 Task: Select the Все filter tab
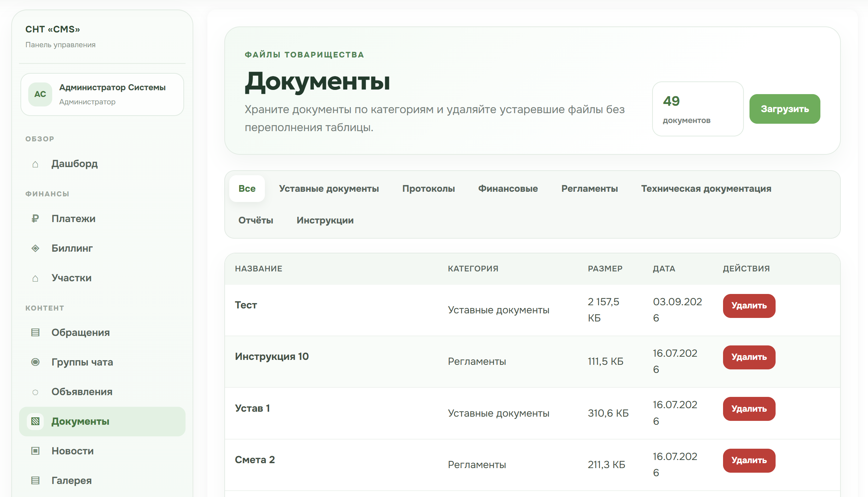tap(247, 189)
